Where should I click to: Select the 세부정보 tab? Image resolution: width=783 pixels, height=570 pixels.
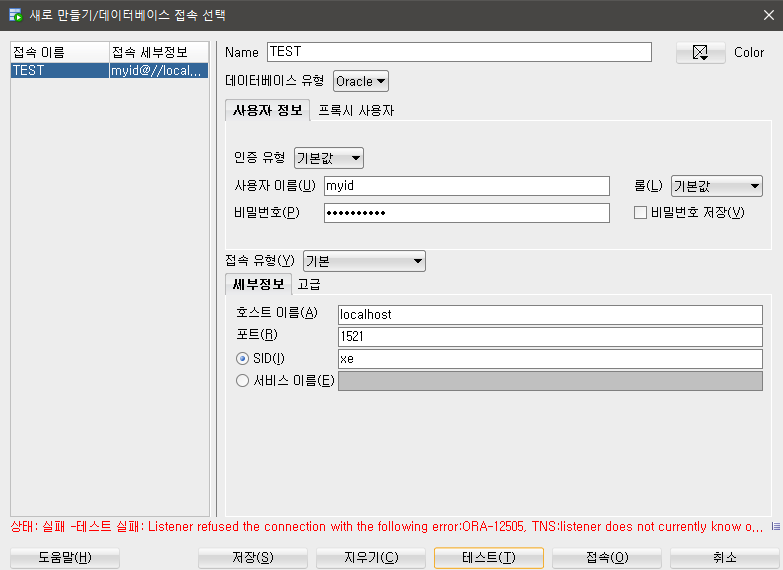click(259, 284)
